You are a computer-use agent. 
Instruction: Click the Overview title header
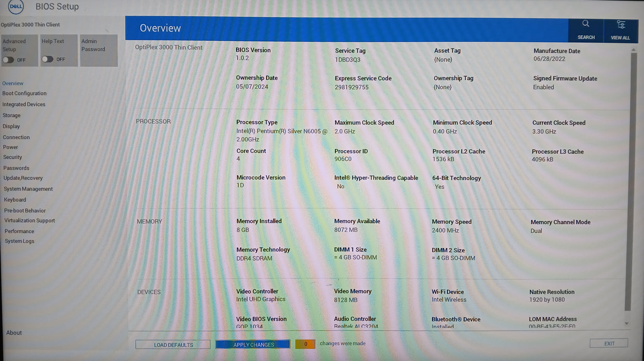tap(160, 28)
